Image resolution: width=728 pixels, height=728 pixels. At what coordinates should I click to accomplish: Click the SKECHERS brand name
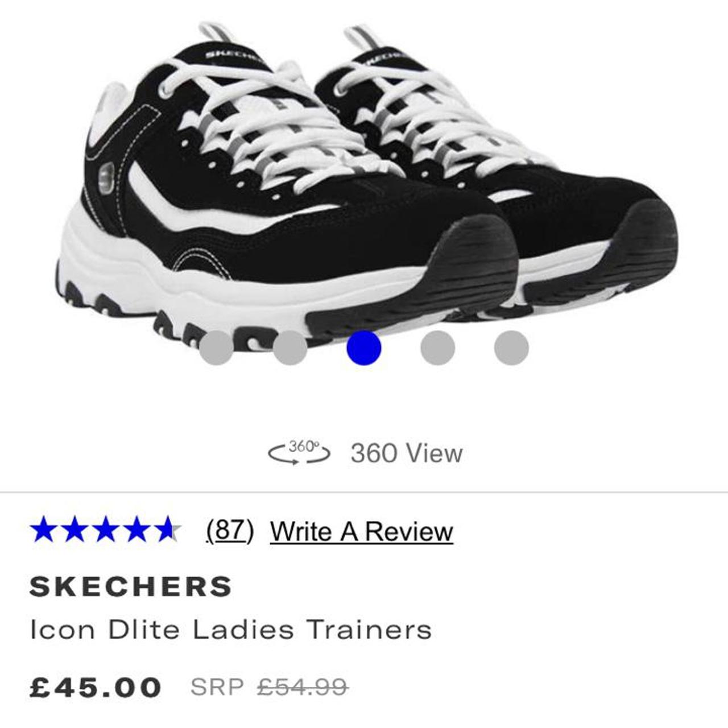131,586
